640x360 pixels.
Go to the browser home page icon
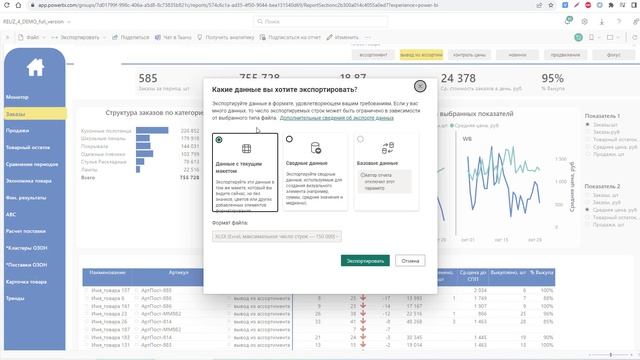tap(18, 5)
